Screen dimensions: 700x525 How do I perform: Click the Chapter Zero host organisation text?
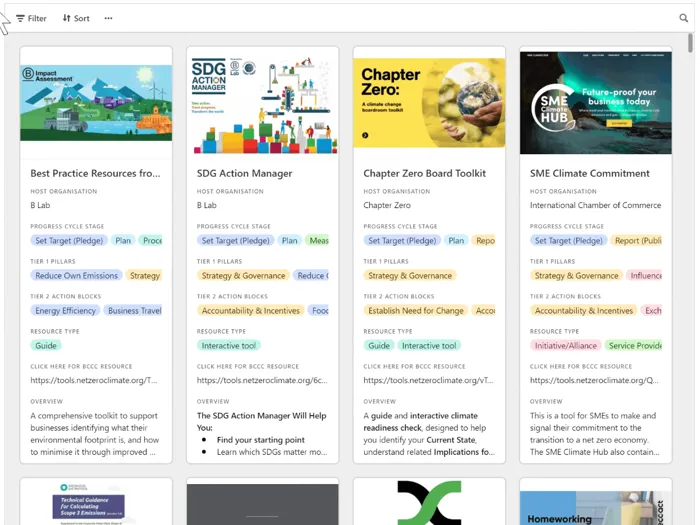pyautogui.click(x=387, y=205)
